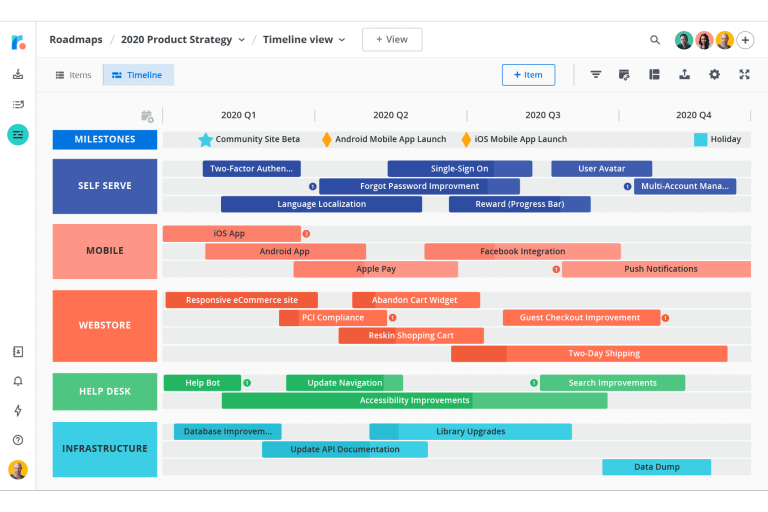Toggle fullscreen expand icon

[744, 74]
